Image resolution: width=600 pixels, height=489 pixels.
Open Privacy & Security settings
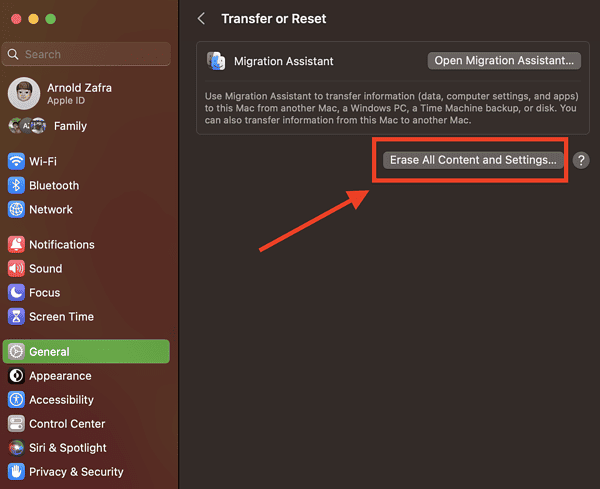(76, 472)
